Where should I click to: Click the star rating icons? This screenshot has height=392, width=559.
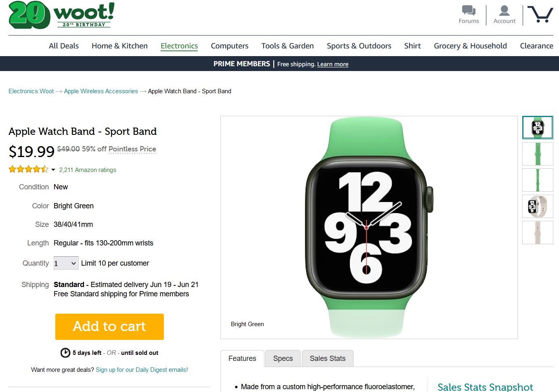coord(28,169)
